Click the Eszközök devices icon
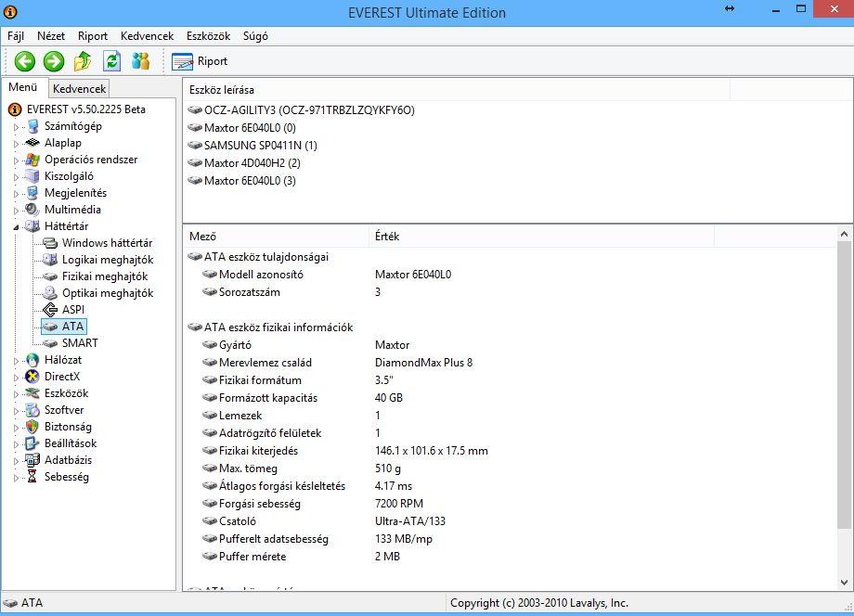The image size is (854, 616). [32, 393]
